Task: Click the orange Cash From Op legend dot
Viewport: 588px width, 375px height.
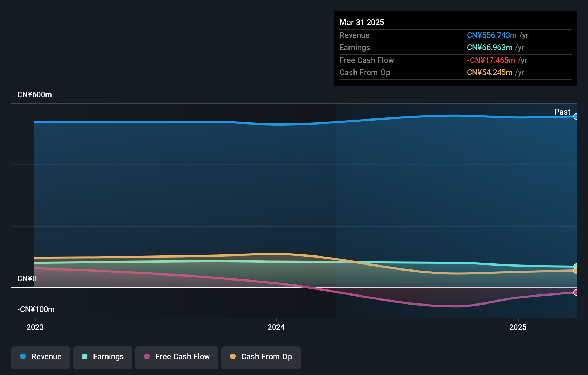Action: (x=233, y=356)
